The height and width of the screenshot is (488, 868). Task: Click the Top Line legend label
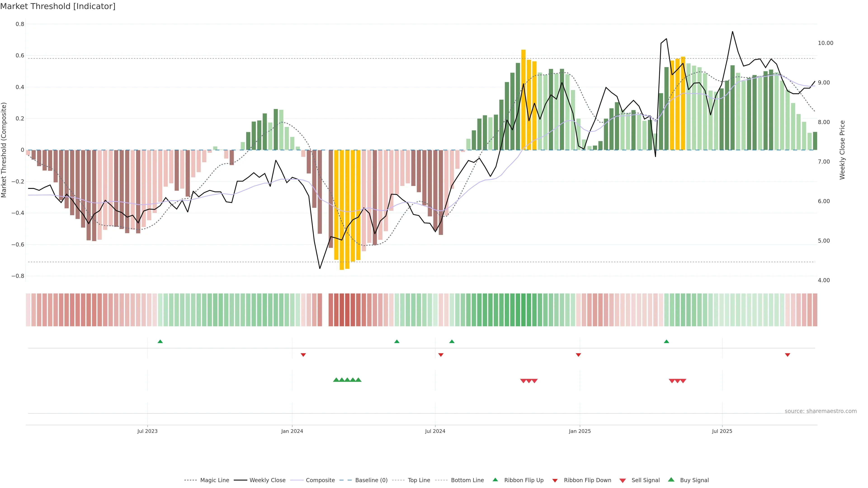tap(419, 480)
